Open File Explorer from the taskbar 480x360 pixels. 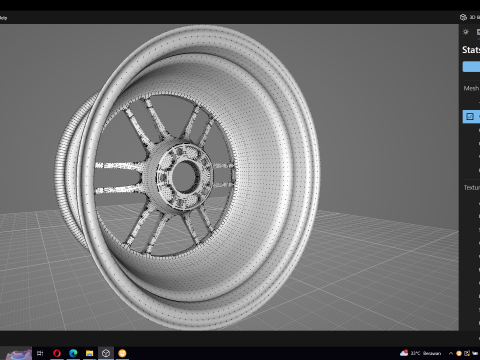89,353
